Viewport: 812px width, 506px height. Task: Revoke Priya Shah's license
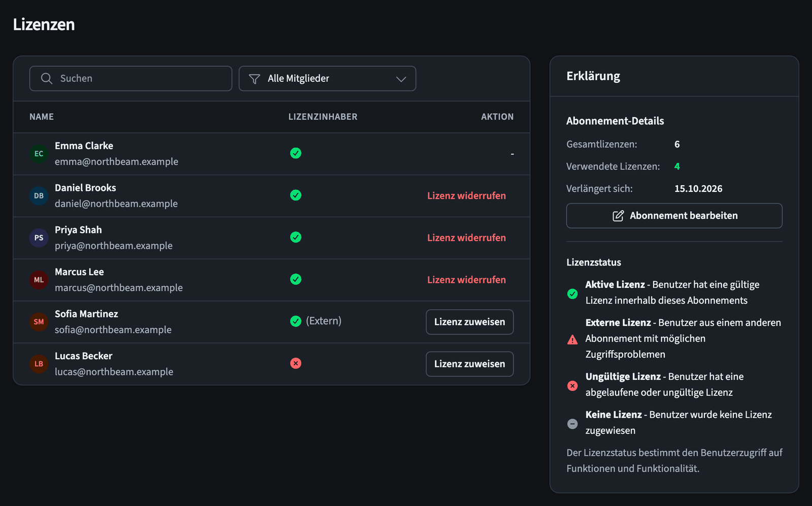[x=466, y=238]
